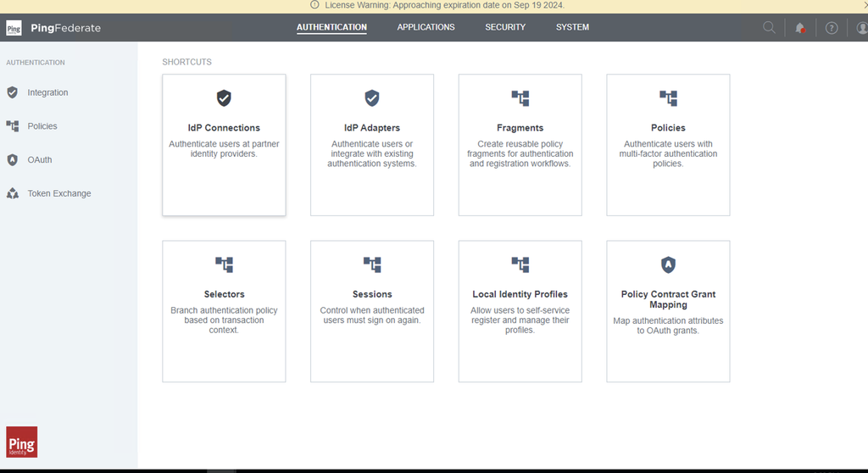Click the IdP Adapters shield icon
Screen dimensions: 868x473
(372, 98)
